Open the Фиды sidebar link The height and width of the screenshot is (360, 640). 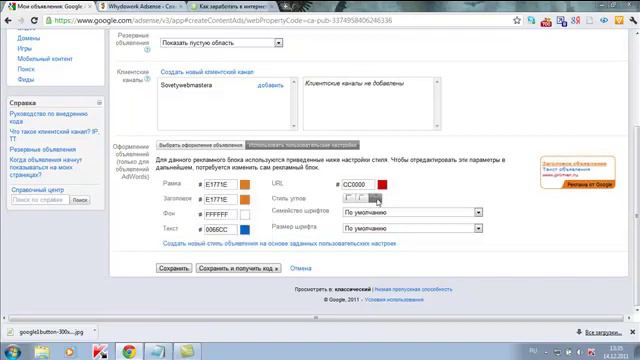click(26, 80)
